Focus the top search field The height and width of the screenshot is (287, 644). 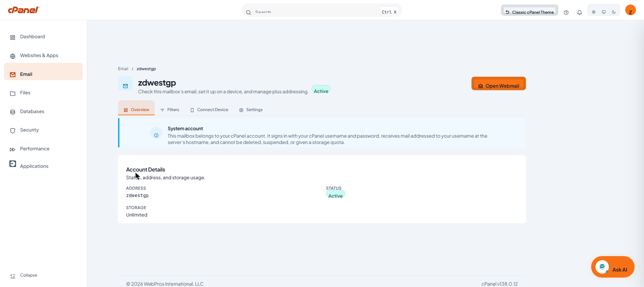[x=322, y=11]
